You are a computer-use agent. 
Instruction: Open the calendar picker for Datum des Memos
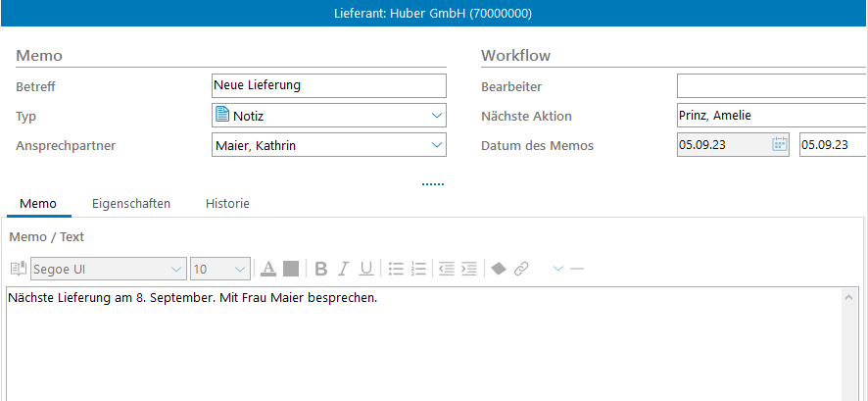pos(780,145)
